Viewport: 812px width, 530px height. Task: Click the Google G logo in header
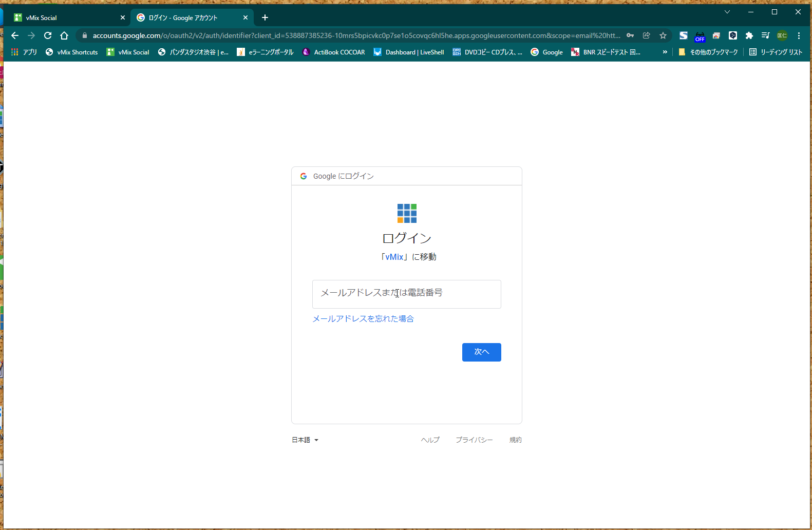[x=304, y=176]
